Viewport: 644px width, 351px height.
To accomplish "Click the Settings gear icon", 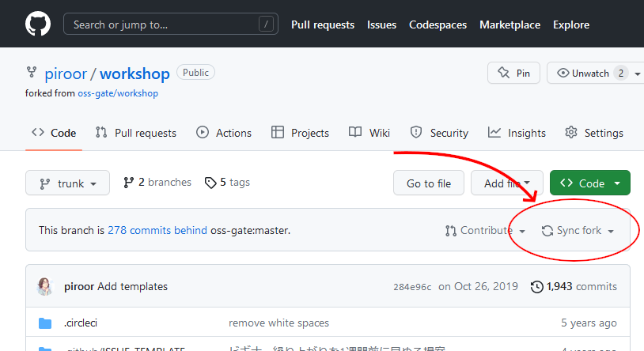I will pos(571,132).
